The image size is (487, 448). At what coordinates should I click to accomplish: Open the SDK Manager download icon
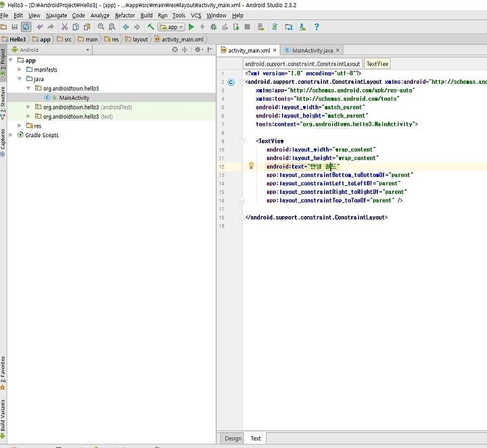tap(302, 27)
